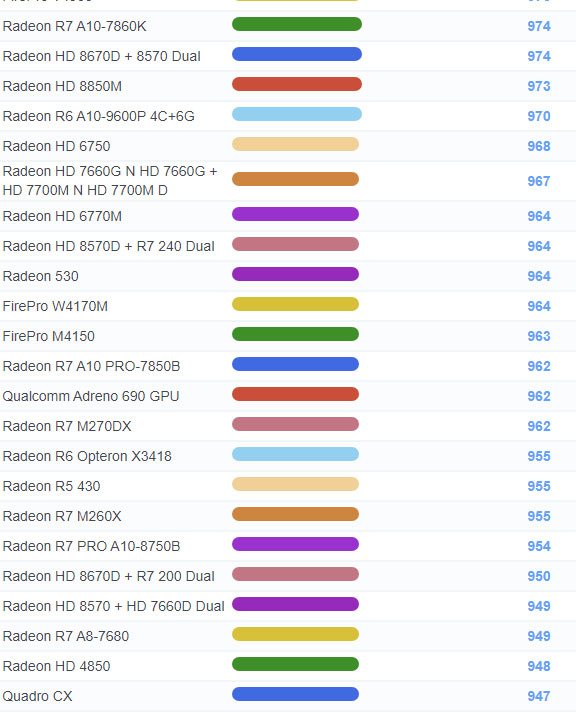Open Radeon HD 7660G + HD 7700M entry
Screen dimensions: 576x713
[x=110, y=181]
